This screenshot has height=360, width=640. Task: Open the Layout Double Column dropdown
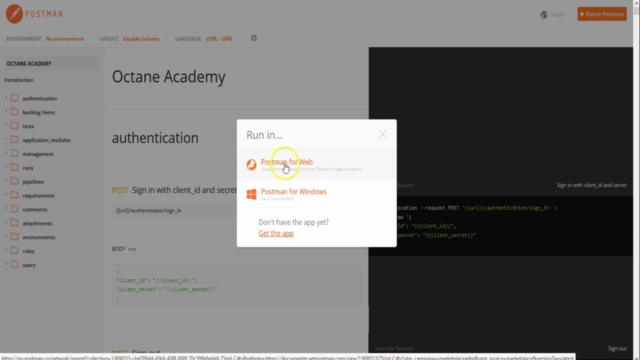coord(144,39)
